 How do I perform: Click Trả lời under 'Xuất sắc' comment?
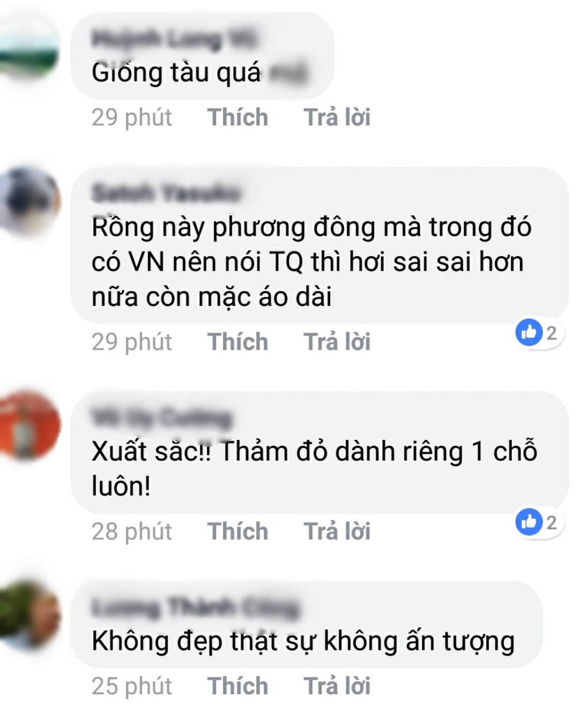tap(337, 531)
